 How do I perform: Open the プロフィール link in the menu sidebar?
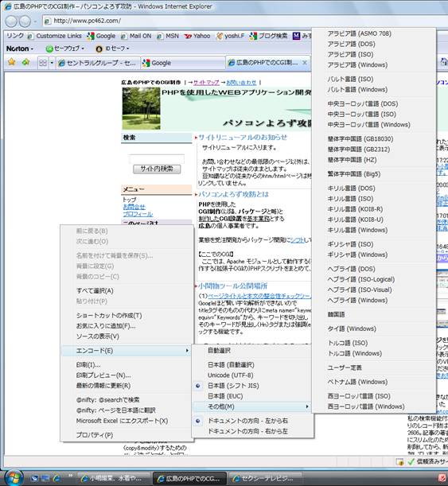pos(138,214)
